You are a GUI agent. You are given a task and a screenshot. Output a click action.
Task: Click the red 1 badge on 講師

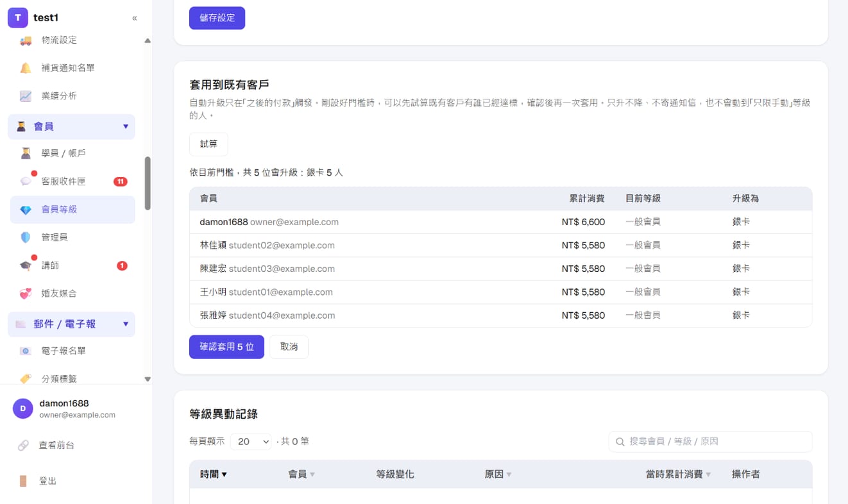tap(122, 265)
